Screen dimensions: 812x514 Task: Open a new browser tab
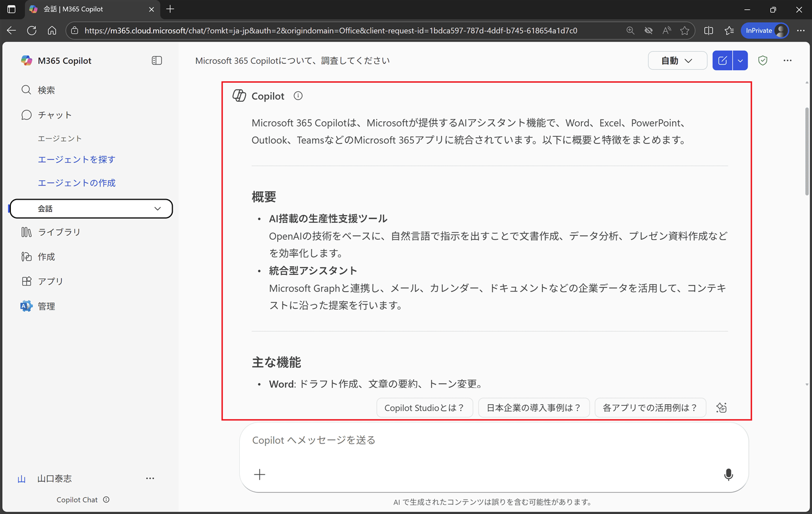170,9
